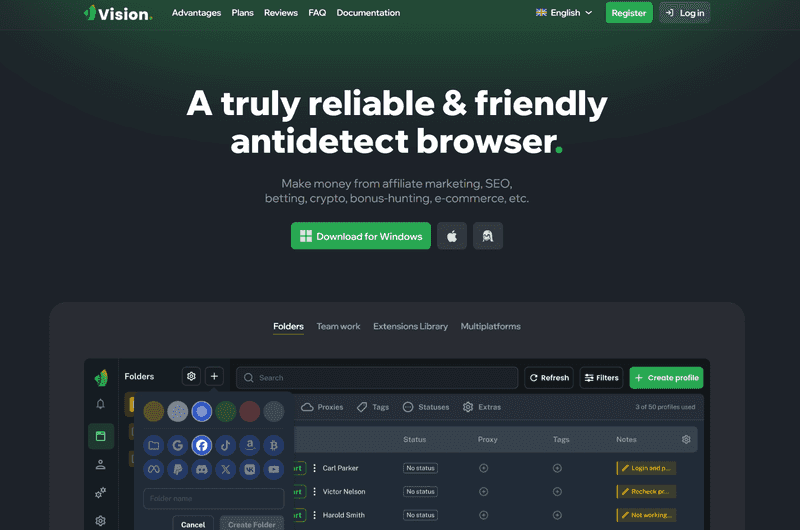Click the Vision logo in header
The height and width of the screenshot is (530, 800).
coord(118,13)
